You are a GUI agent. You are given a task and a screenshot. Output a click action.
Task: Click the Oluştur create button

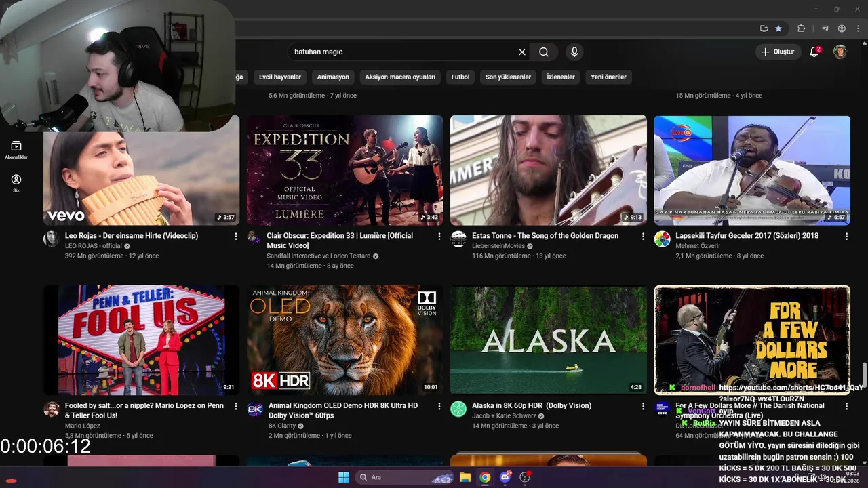(x=777, y=52)
